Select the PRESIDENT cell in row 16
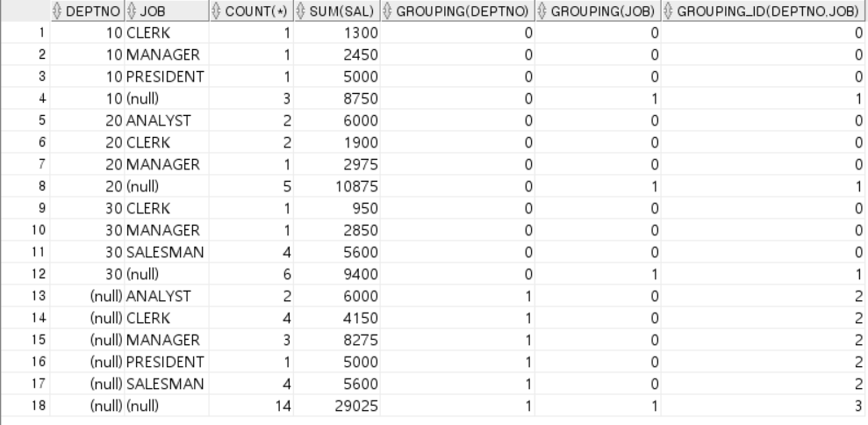Image resolution: width=868 pixels, height=425 pixels. coord(165,363)
